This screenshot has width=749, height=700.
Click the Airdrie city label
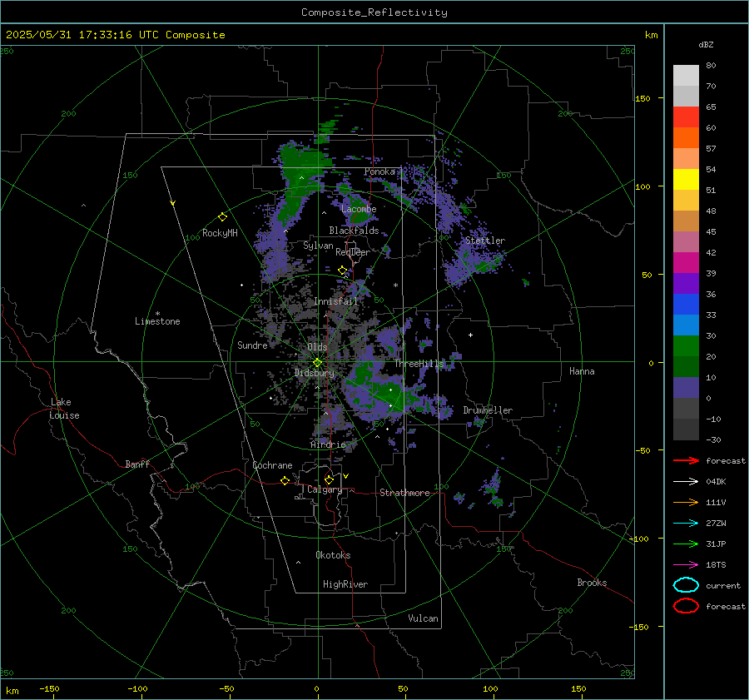328,444
